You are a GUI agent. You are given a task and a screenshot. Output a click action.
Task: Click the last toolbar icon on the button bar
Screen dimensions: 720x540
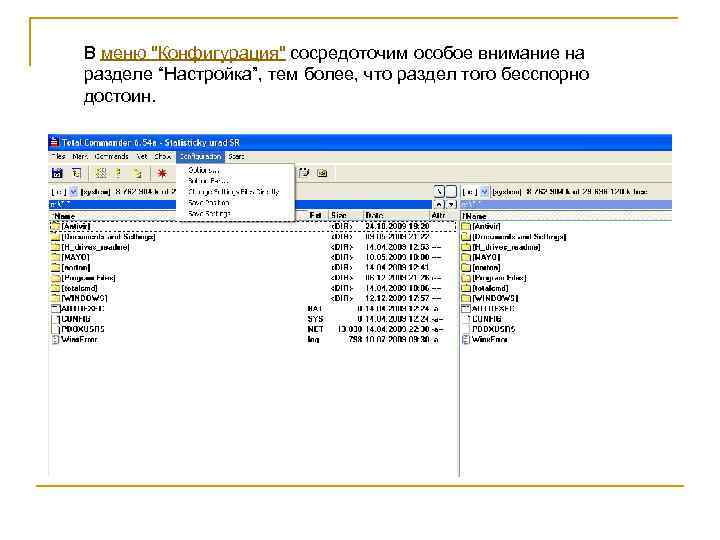322,173
